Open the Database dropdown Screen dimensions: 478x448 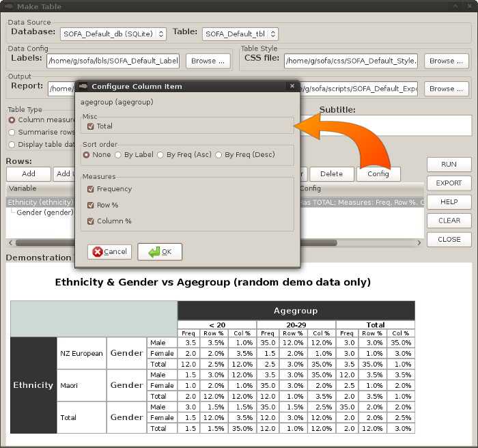tap(113, 34)
